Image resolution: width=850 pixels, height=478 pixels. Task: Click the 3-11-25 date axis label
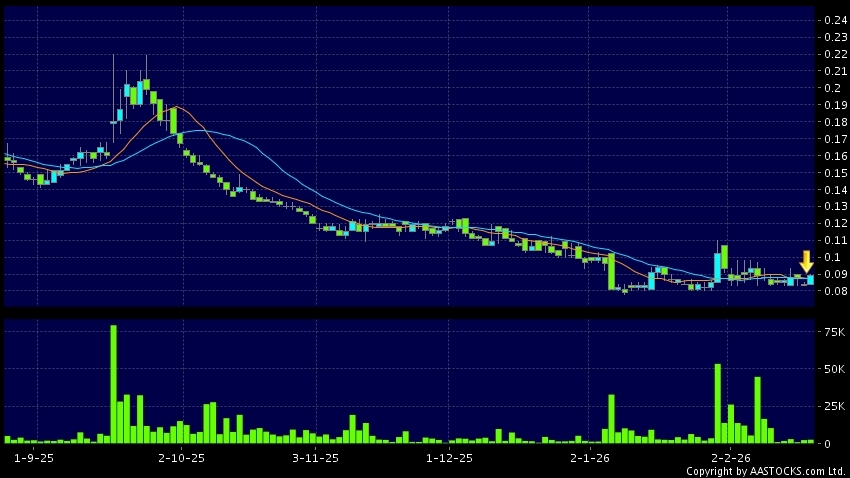coord(316,457)
